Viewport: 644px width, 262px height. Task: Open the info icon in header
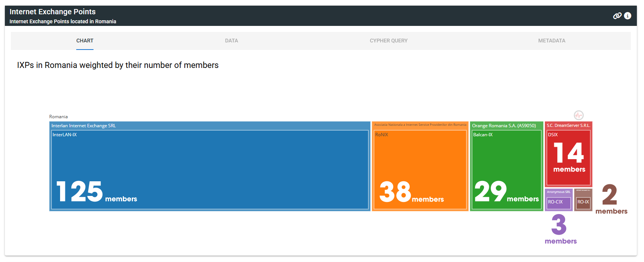(x=627, y=16)
